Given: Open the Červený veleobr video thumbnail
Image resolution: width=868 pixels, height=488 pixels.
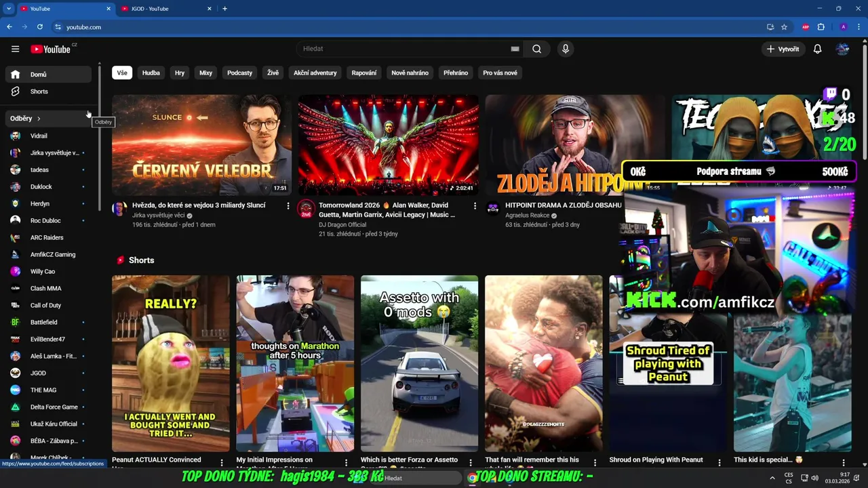Looking at the screenshot, I should click(x=201, y=145).
